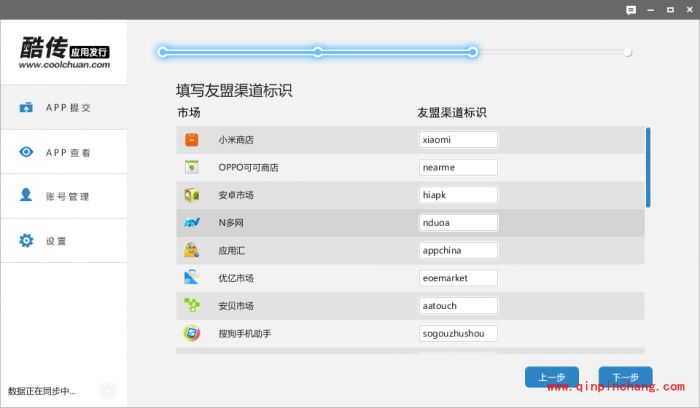Click the APP提交 upload icon
The image size is (700, 408).
[x=26, y=107]
